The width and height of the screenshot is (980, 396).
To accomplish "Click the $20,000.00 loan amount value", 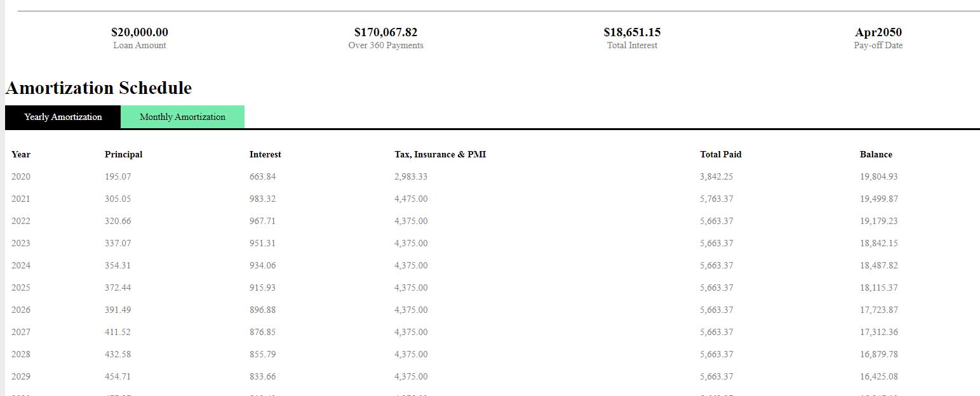I will coord(140,32).
